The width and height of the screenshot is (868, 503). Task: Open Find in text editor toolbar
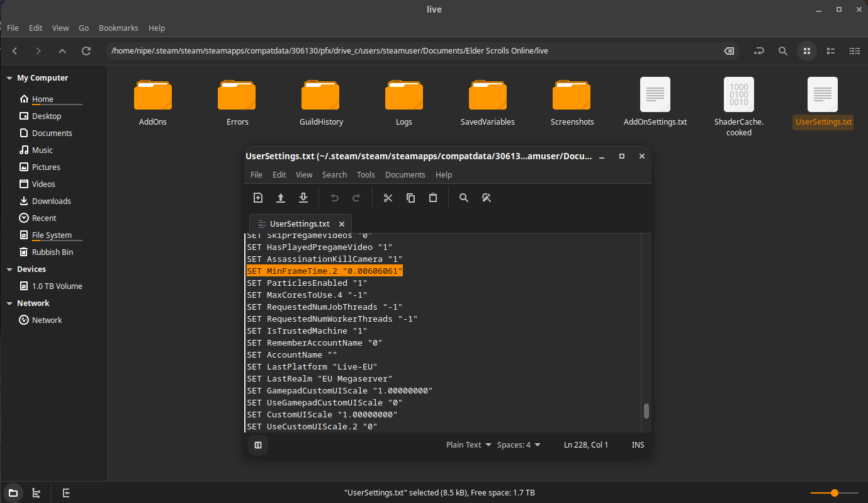[x=464, y=198]
